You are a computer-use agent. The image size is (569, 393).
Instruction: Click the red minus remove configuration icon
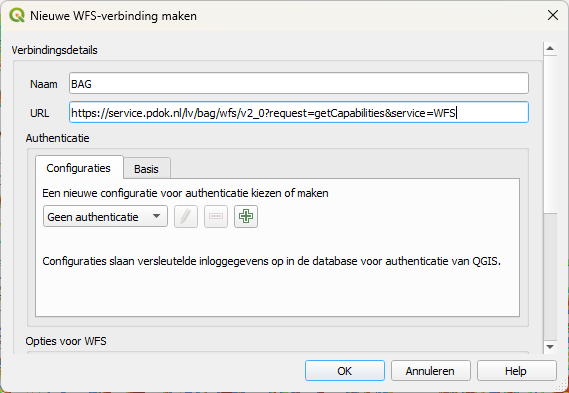pyautogui.click(x=216, y=217)
